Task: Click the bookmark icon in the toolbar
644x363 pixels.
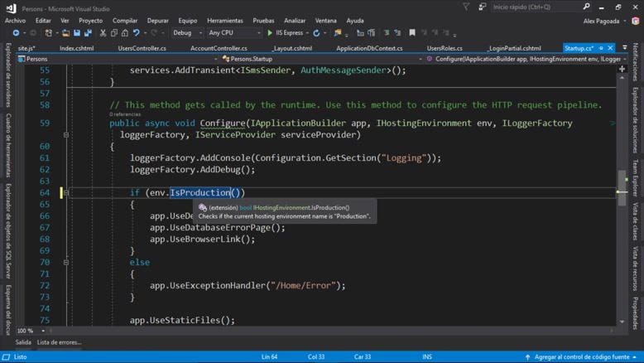Action: click(412, 33)
